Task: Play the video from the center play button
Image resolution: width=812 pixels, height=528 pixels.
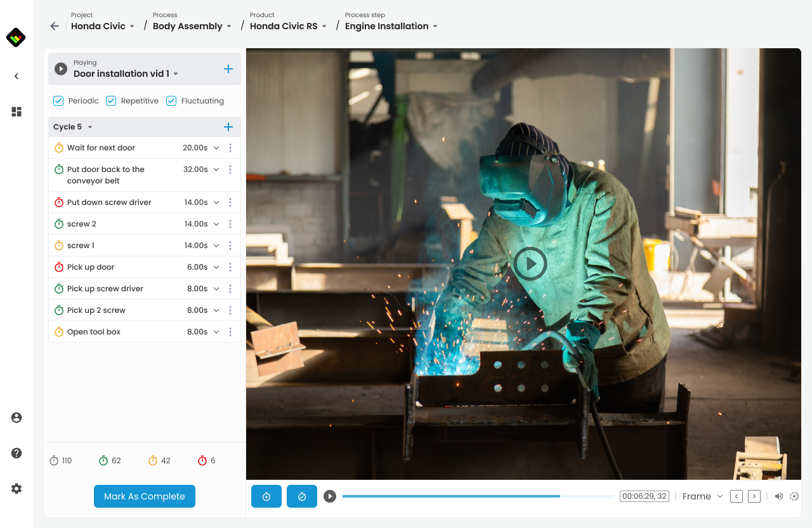Action: pyautogui.click(x=530, y=263)
